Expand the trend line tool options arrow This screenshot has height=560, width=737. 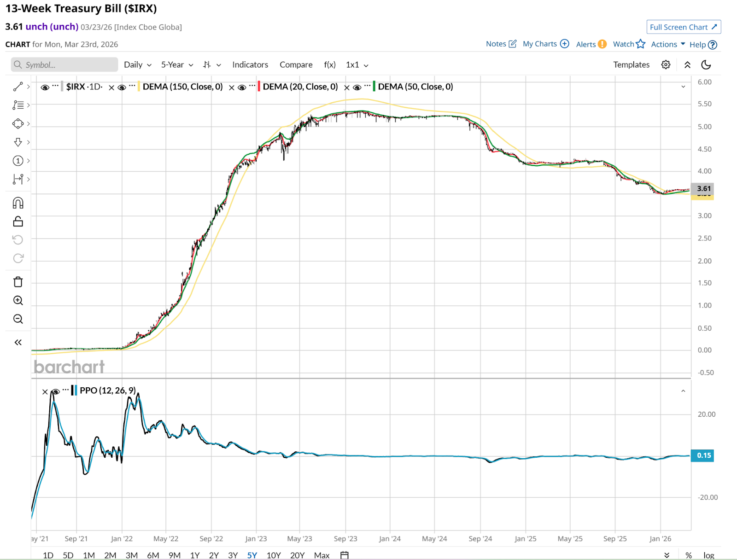pyautogui.click(x=29, y=87)
